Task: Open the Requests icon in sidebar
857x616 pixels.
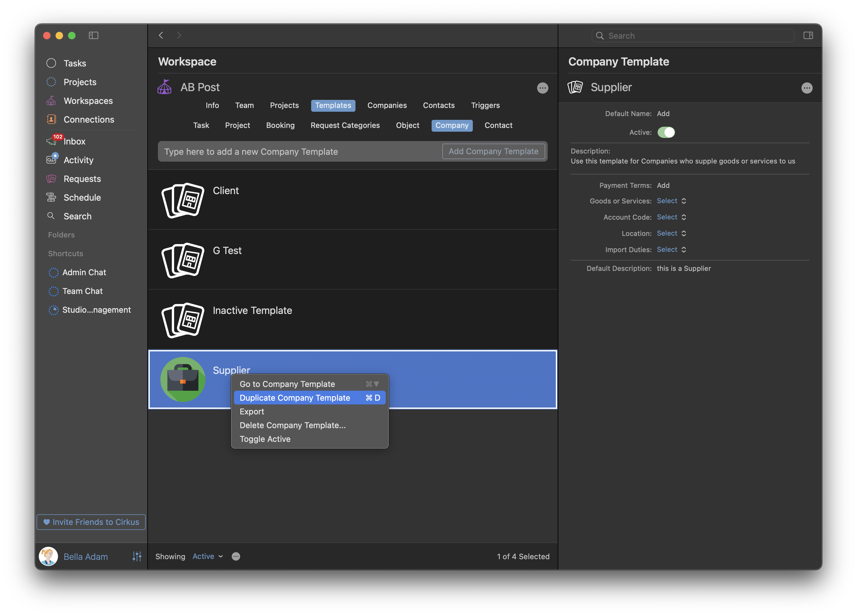Action: (51, 179)
